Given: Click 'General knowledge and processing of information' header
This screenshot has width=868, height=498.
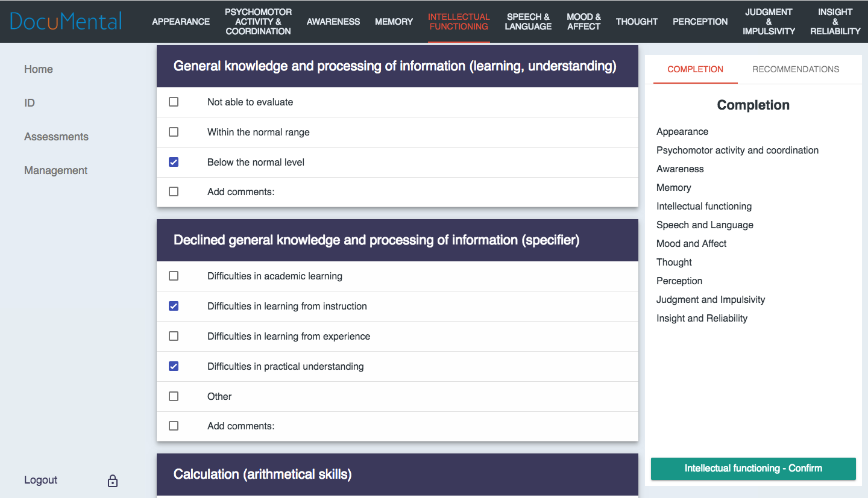Looking at the screenshot, I should 397,66.
